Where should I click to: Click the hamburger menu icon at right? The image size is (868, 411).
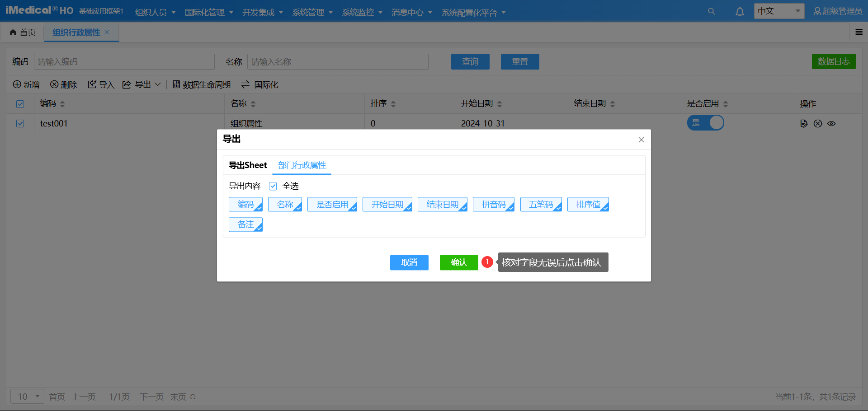pos(859,32)
